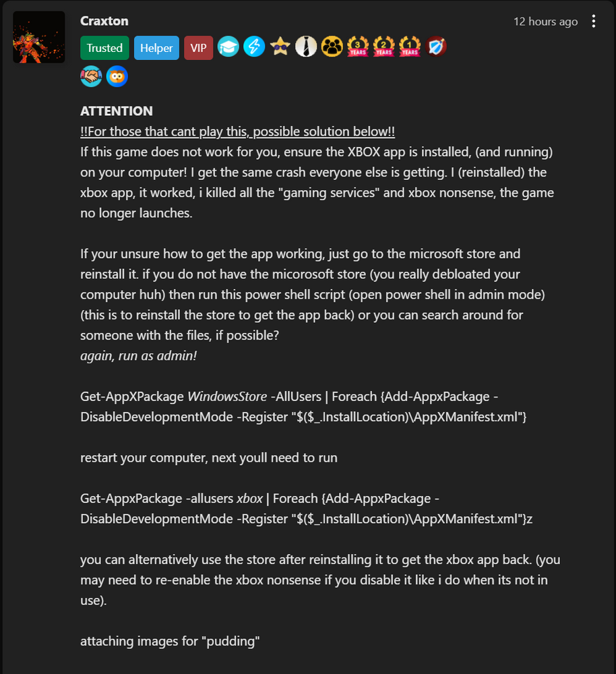Open the Craxton username profile link

104,21
